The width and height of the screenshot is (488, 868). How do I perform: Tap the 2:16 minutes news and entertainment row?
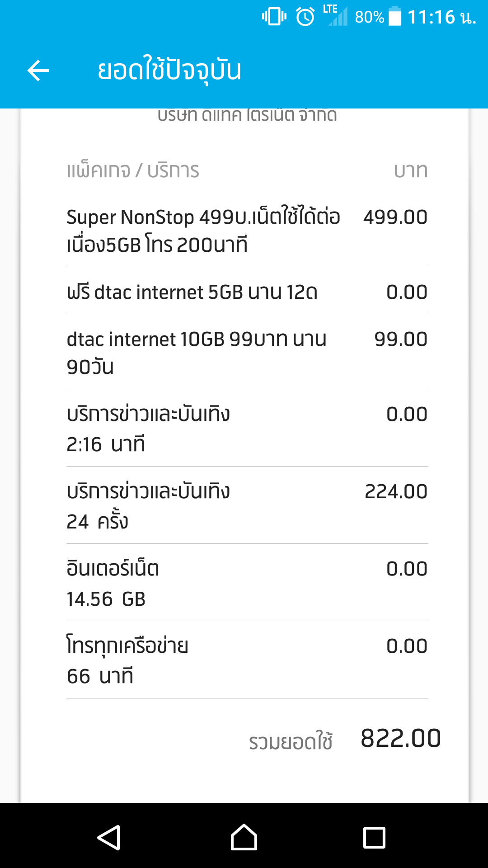[x=247, y=429]
